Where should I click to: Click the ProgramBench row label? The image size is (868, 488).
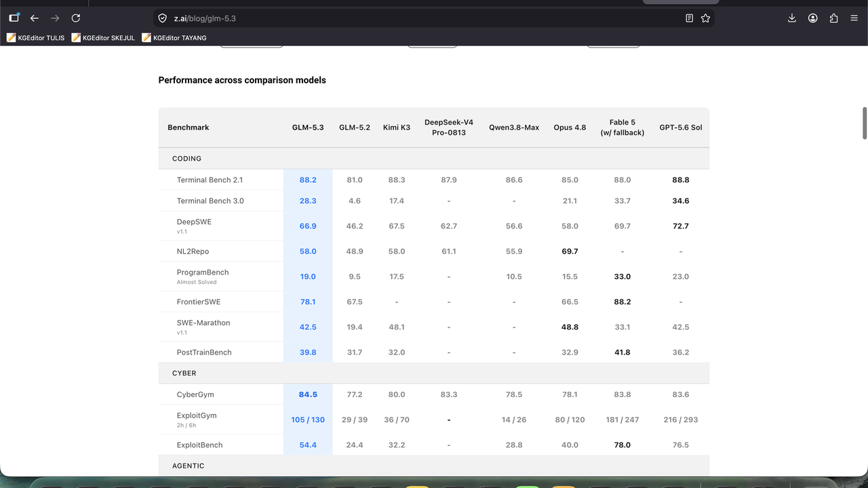[203, 272]
